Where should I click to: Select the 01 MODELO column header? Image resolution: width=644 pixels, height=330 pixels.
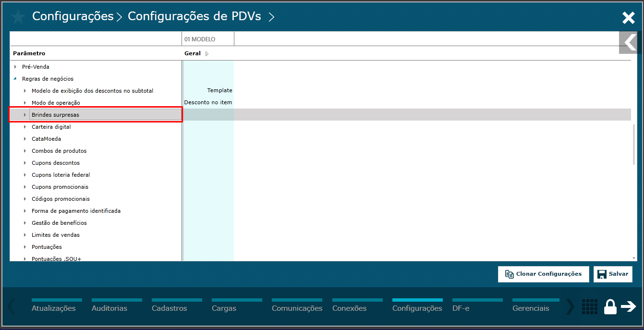(x=207, y=38)
